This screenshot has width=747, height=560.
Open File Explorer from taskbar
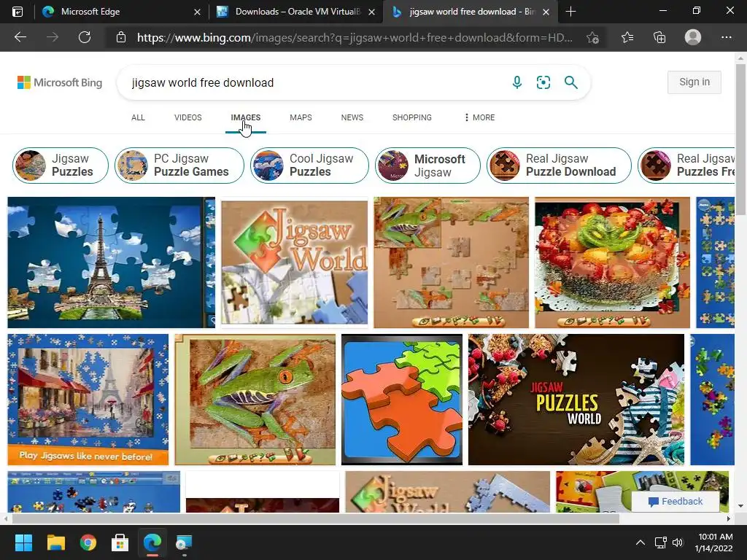55,542
